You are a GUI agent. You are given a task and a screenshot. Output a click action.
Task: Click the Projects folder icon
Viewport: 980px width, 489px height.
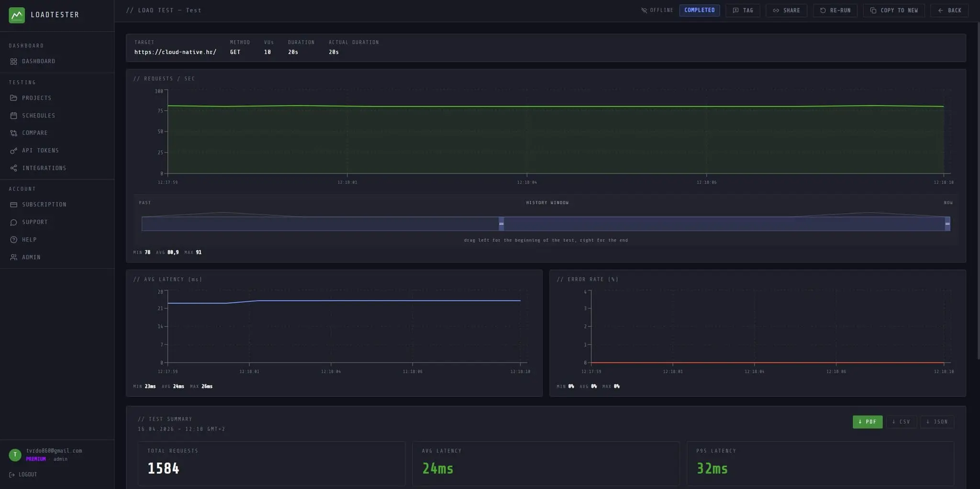(x=13, y=98)
